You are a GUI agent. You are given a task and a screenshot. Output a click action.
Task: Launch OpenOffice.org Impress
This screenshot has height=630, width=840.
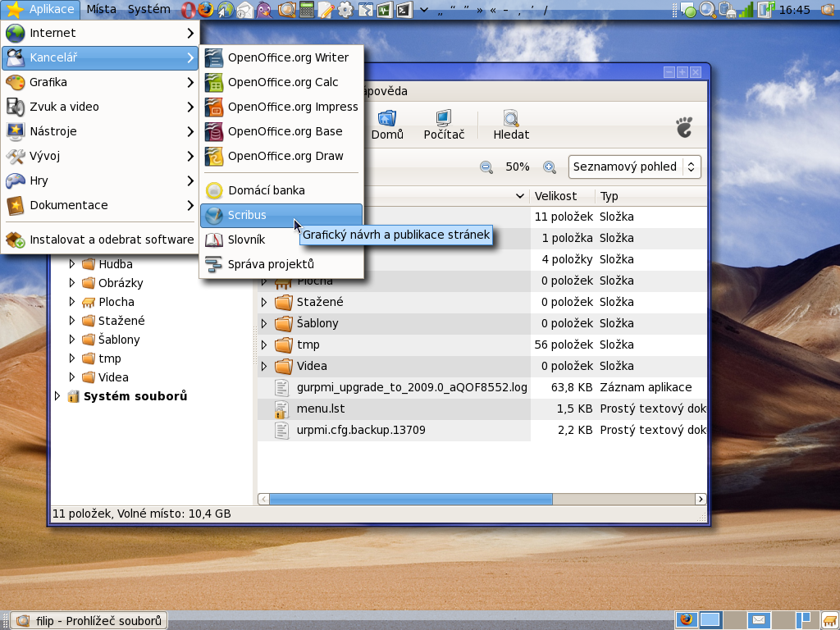281,107
